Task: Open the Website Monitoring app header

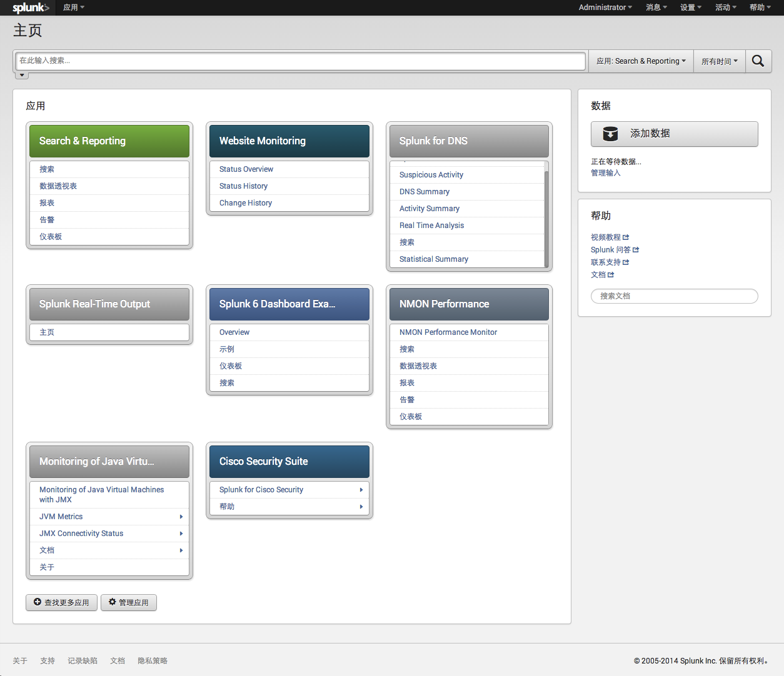Action: click(x=289, y=141)
